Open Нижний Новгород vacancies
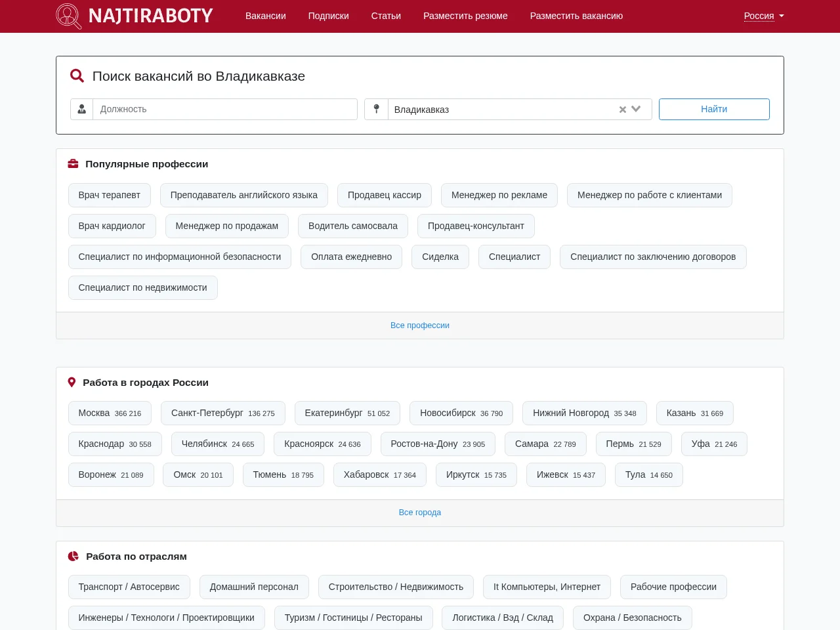The height and width of the screenshot is (630, 840). pos(585,413)
